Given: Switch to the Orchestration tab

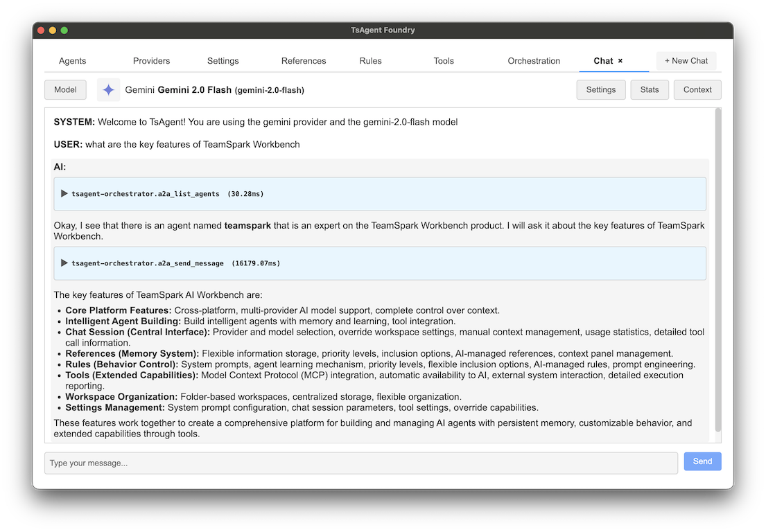Looking at the screenshot, I should (x=534, y=61).
